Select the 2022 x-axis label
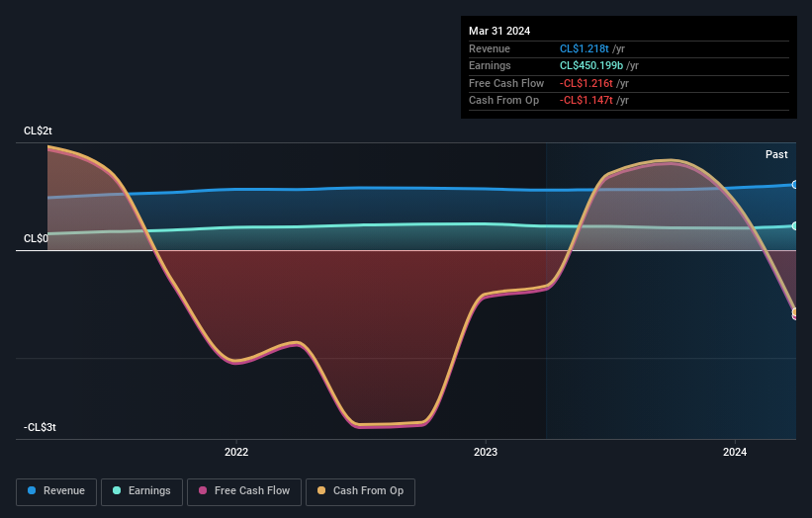Viewport: 812px width, 518px height. [236, 452]
